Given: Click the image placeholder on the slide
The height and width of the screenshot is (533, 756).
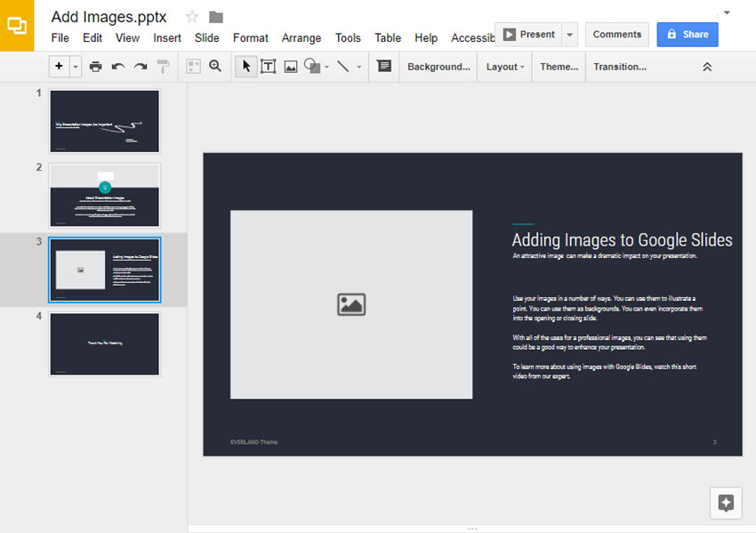Looking at the screenshot, I should (x=351, y=304).
